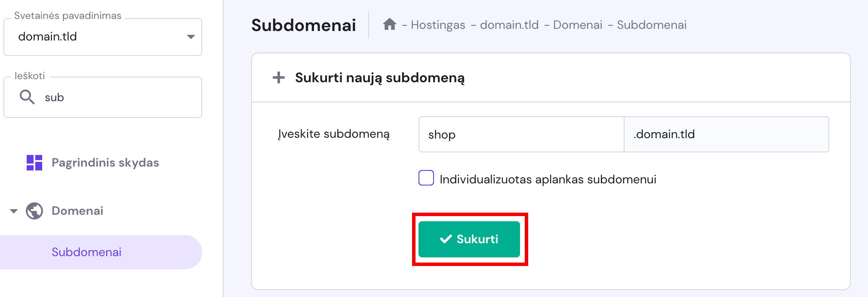Click the plus icon next to Sukurti naują subdomeną

279,78
